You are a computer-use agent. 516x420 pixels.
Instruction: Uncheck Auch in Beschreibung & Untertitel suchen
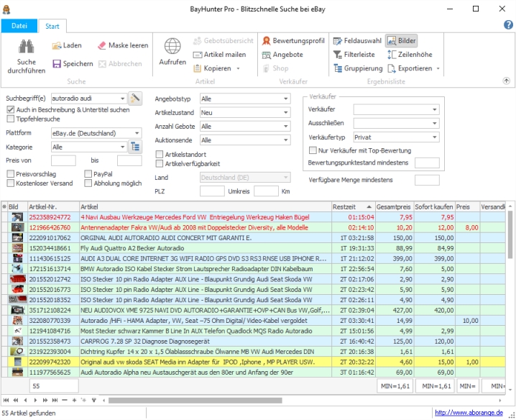pos(10,110)
